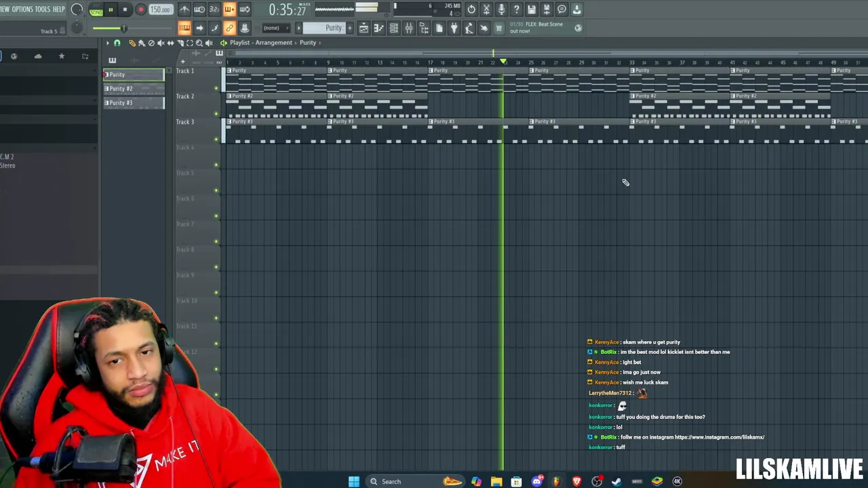Image resolution: width=868 pixels, height=488 pixels.
Task: Click the right-arrow icon in lower toolbar
Action: coord(199,28)
